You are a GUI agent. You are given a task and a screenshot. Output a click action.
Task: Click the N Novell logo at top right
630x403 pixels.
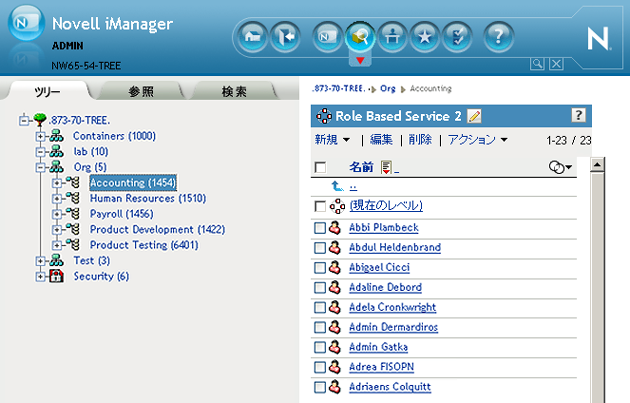click(598, 39)
